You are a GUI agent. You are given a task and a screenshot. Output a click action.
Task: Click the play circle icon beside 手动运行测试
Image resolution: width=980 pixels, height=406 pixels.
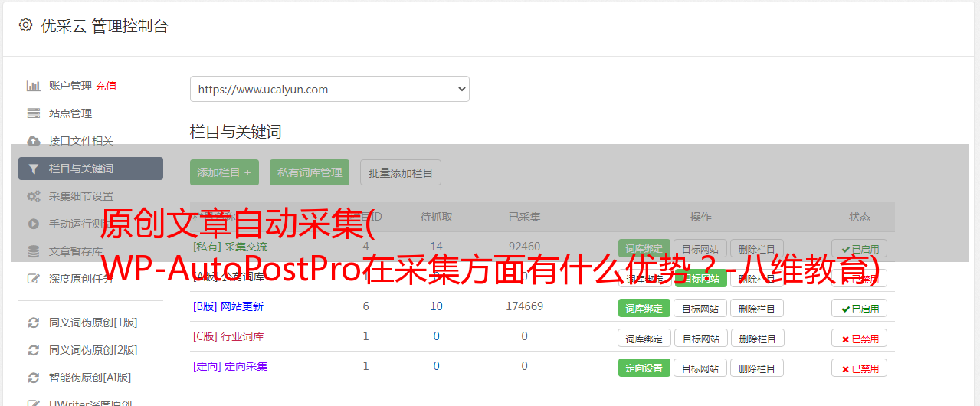point(33,224)
